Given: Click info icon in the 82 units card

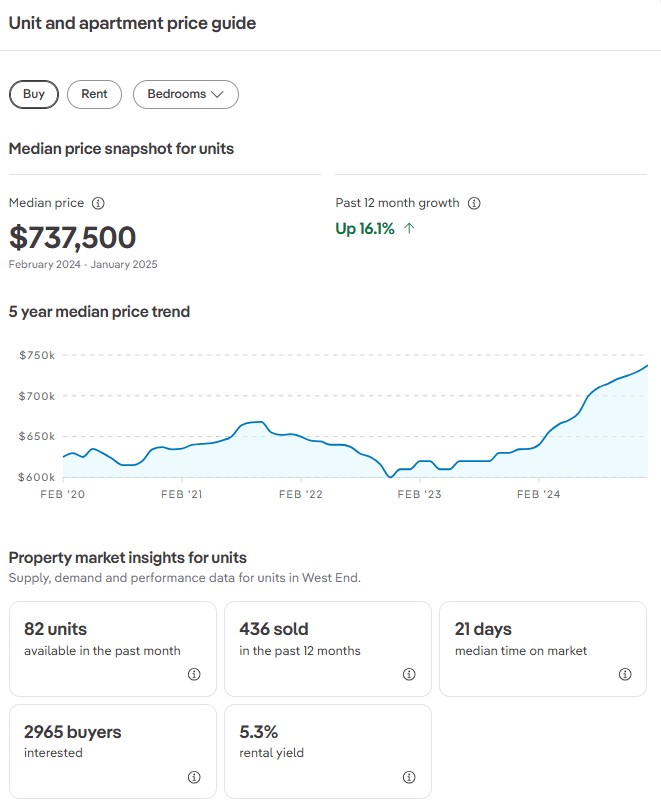Looking at the screenshot, I should click(194, 674).
